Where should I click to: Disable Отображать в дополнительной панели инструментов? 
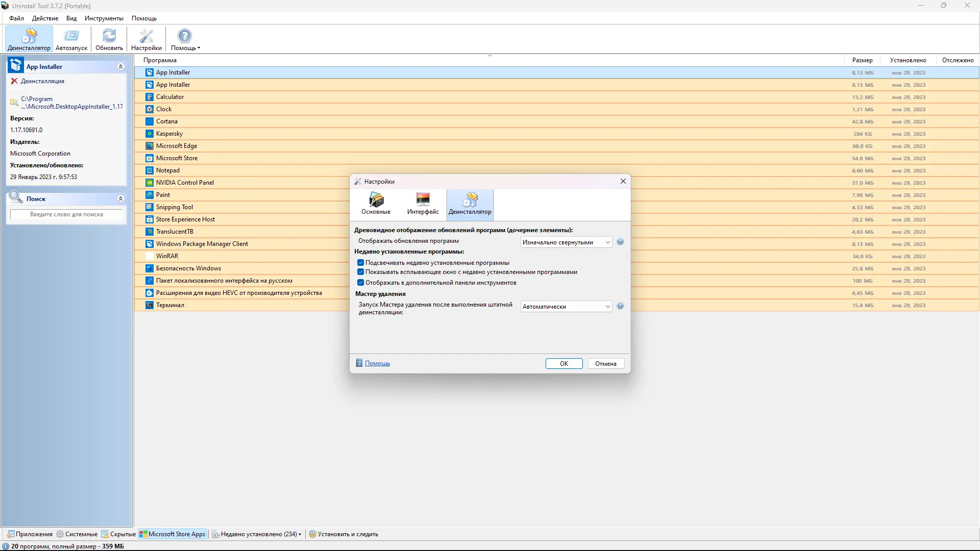tap(361, 283)
